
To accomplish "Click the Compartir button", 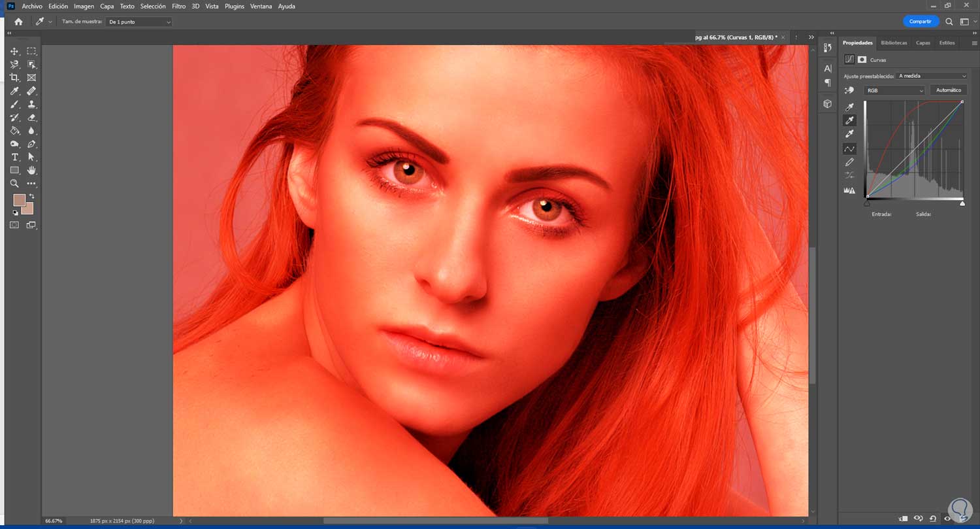I will pos(921,22).
